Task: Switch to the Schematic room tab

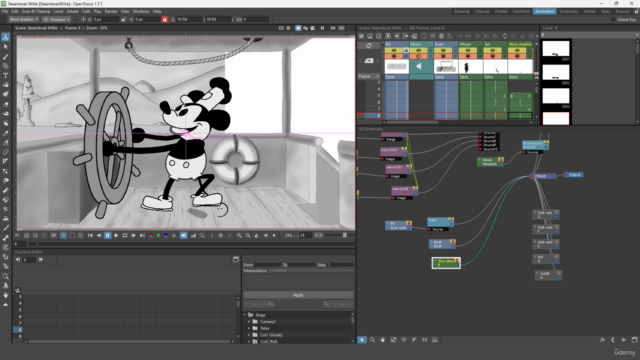Action: 568,11
